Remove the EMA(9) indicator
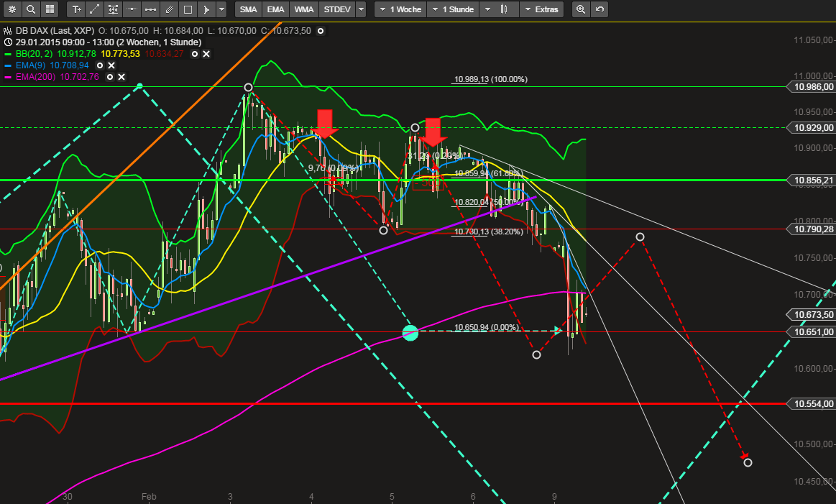836x504 pixels. pyautogui.click(x=111, y=65)
